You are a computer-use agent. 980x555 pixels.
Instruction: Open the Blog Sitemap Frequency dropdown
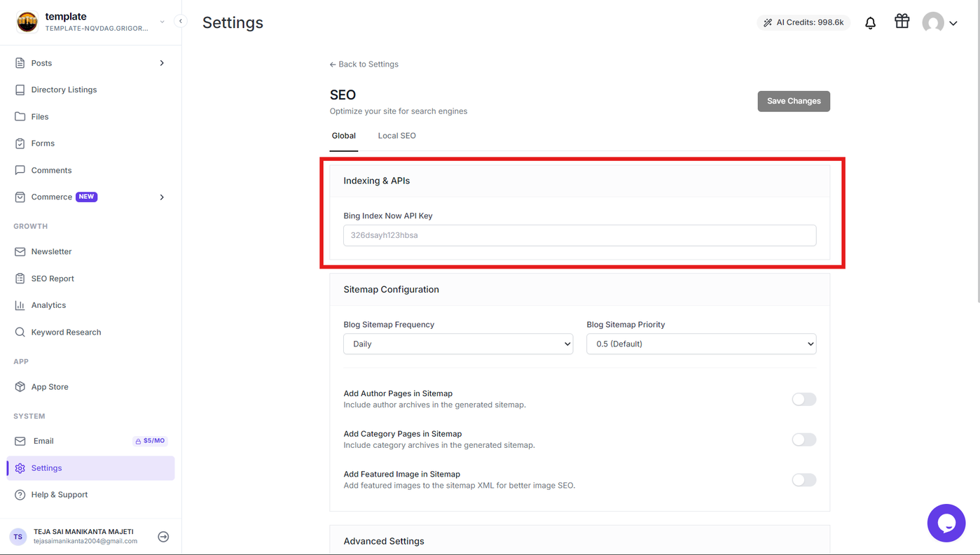click(x=458, y=344)
